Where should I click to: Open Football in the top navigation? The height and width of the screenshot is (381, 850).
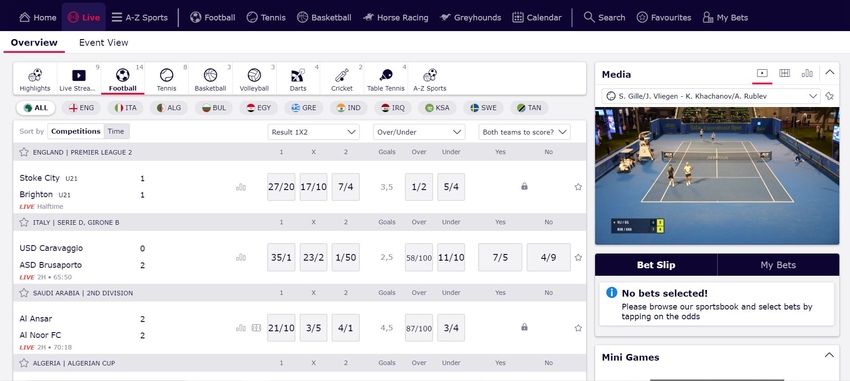coord(212,17)
